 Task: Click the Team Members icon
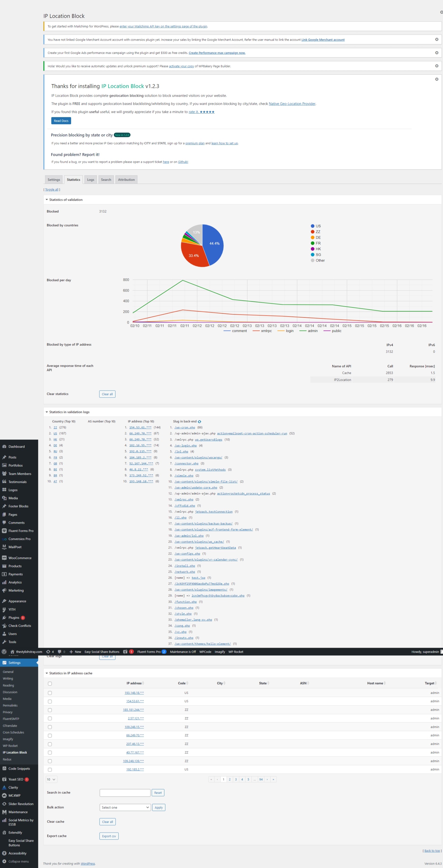pos(4,473)
